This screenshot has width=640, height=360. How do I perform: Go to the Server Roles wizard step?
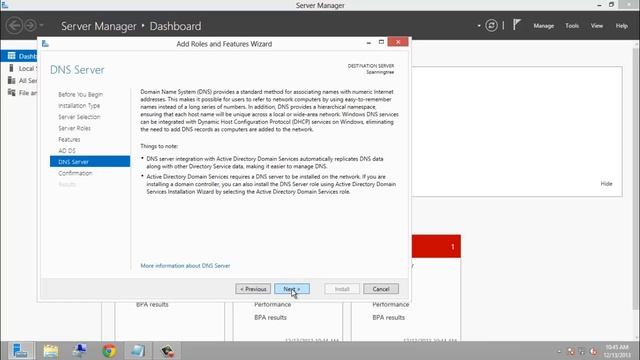pyautogui.click(x=74, y=128)
